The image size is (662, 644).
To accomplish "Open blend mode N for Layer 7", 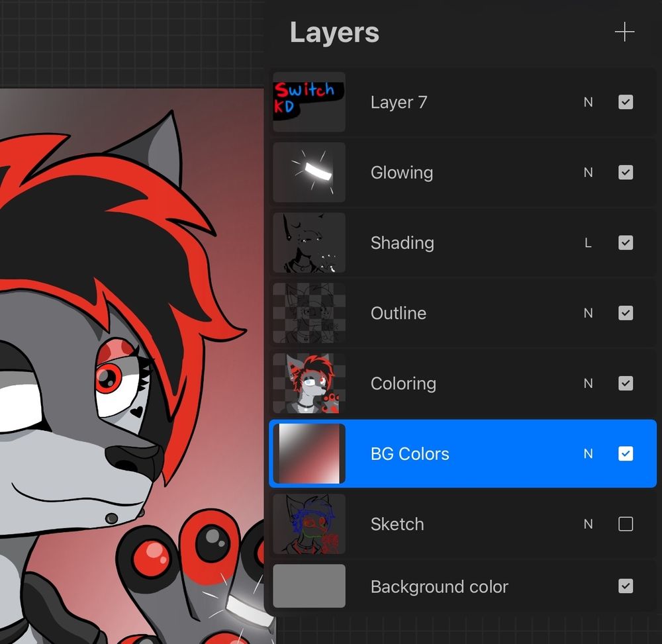I will [588, 102].
